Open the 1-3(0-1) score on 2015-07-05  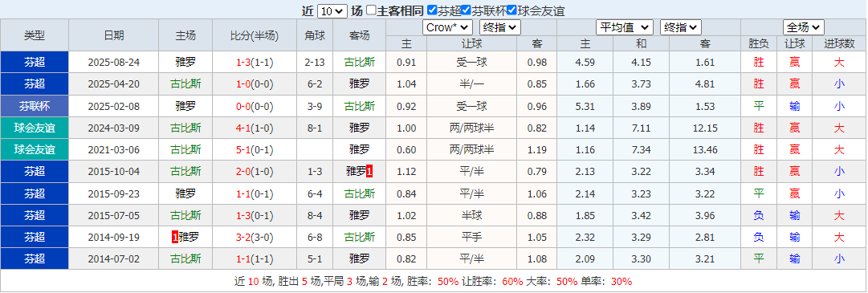click(255, 215)
